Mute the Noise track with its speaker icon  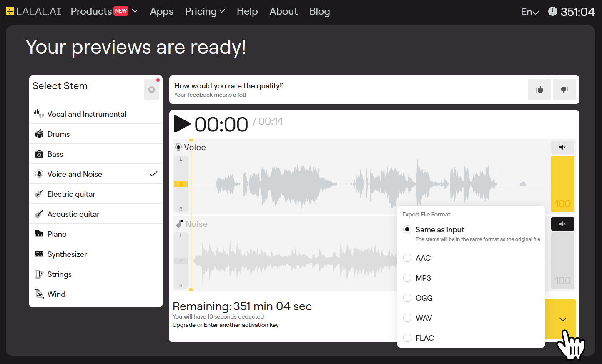[562, 224]
